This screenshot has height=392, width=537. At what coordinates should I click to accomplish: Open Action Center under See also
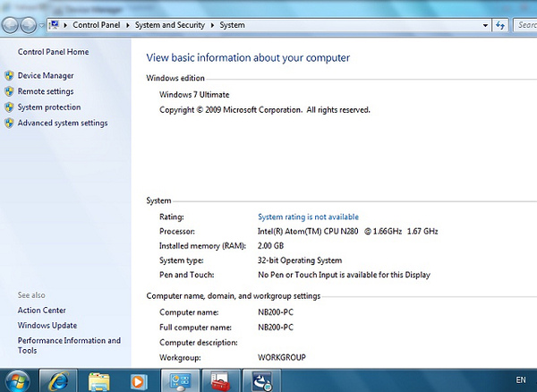click(x=41, y=311)
